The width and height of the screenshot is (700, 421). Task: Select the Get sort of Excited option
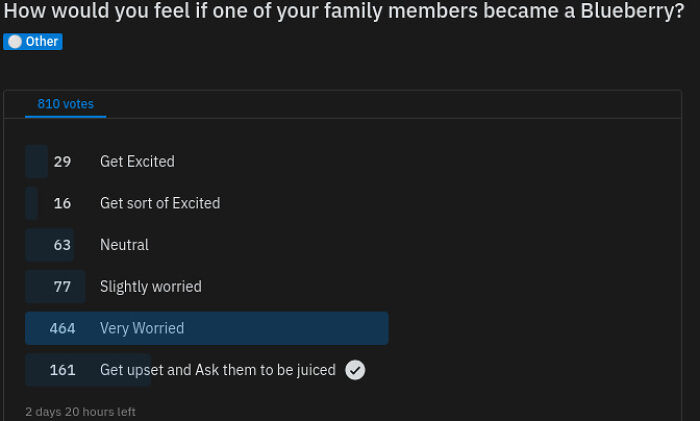coord(160,203)
